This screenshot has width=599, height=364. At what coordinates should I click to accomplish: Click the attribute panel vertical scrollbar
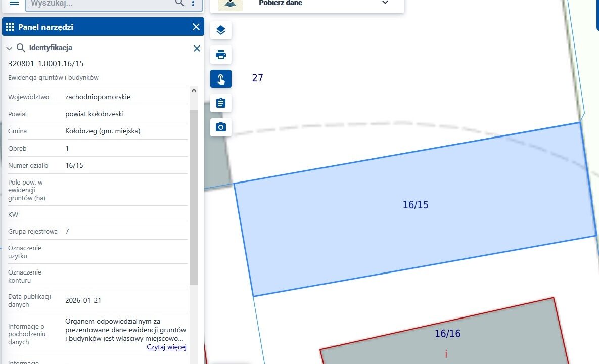(x=194, y=197)
